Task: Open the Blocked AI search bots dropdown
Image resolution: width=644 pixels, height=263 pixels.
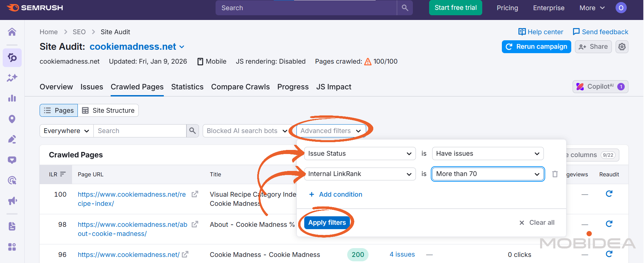Action: 247,131
